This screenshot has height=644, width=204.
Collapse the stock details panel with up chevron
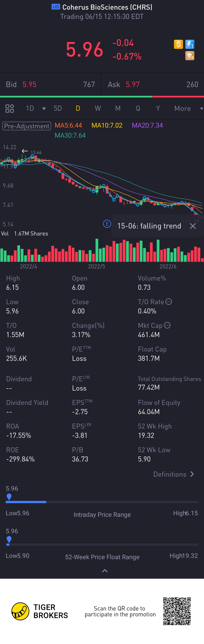coord(105,571)
